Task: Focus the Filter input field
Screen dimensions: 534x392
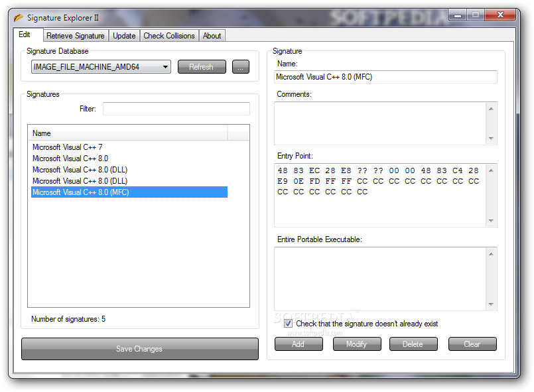Action: tap(176, 109)
